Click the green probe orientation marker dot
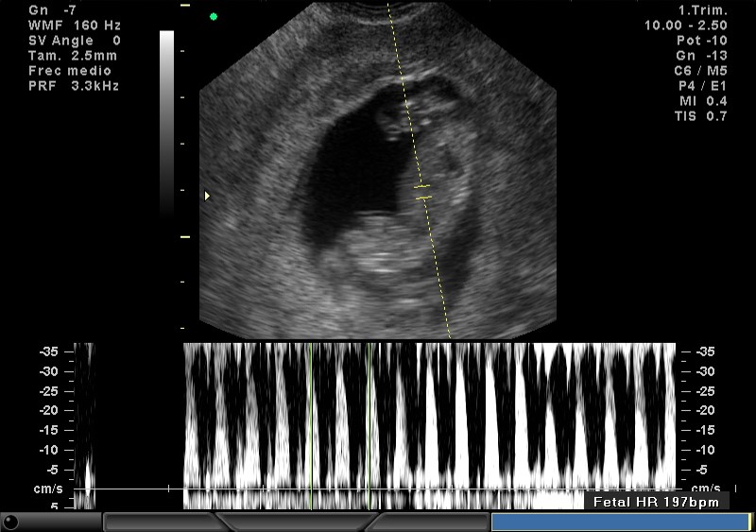Screen dimensions: 756x532 coord(214,16)
